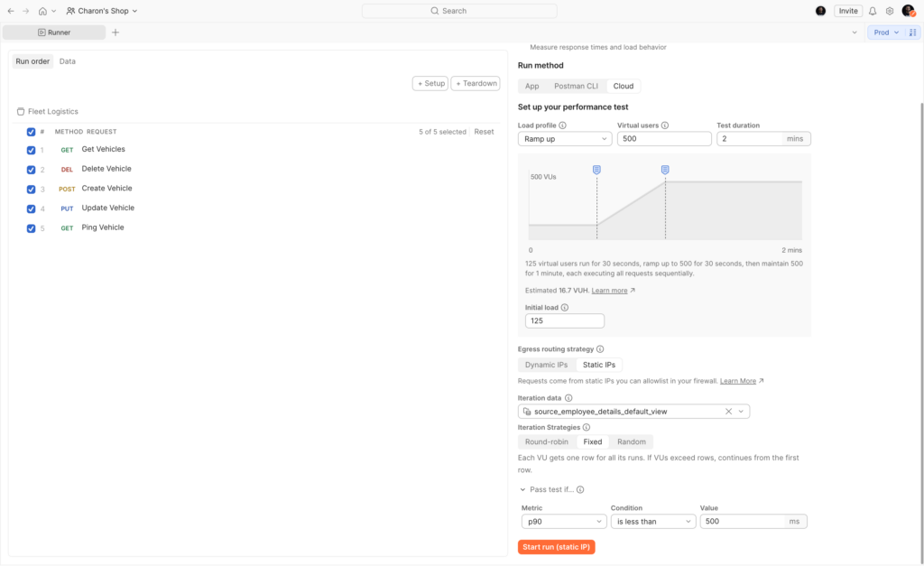This screenshot has height=566, width=924.
Task: Select the Runner tab
Action: pyautogui.click(x=54, y=32)
